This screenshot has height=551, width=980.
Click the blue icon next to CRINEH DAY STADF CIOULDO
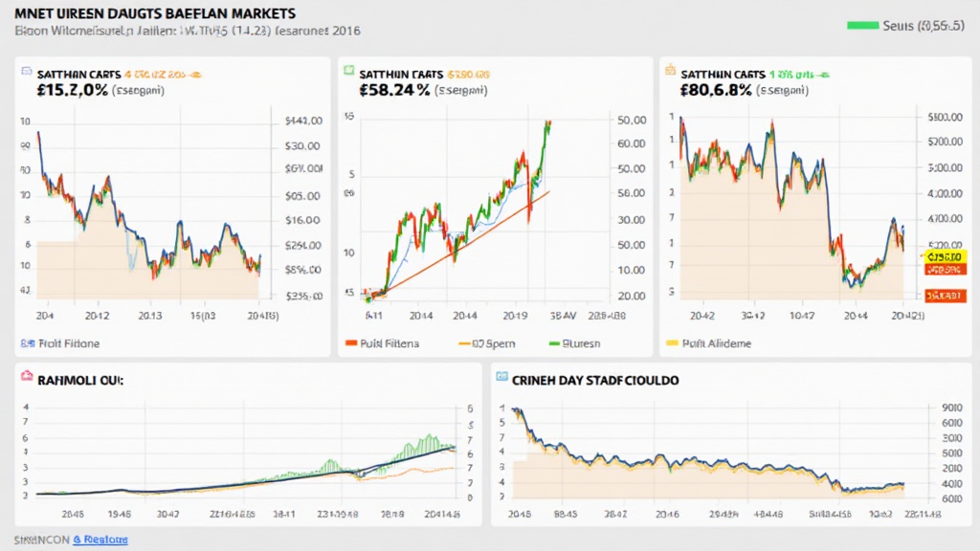coord(501,380)
